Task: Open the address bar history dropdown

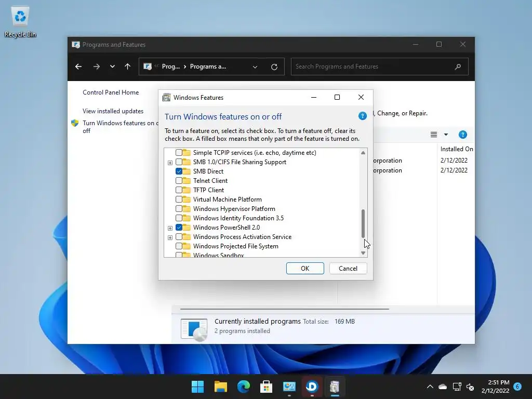Action: point(255,67)
